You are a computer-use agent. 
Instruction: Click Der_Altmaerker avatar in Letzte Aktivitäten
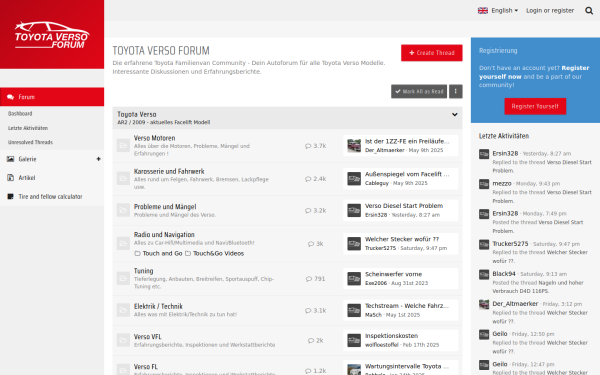(x=484, y=305)
